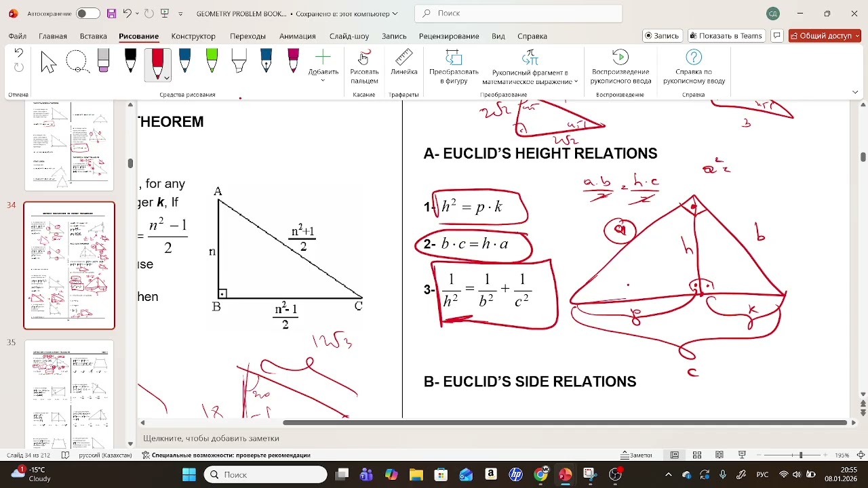Switch to Reading view
868x488 pixels.
[x=719, y=455]
